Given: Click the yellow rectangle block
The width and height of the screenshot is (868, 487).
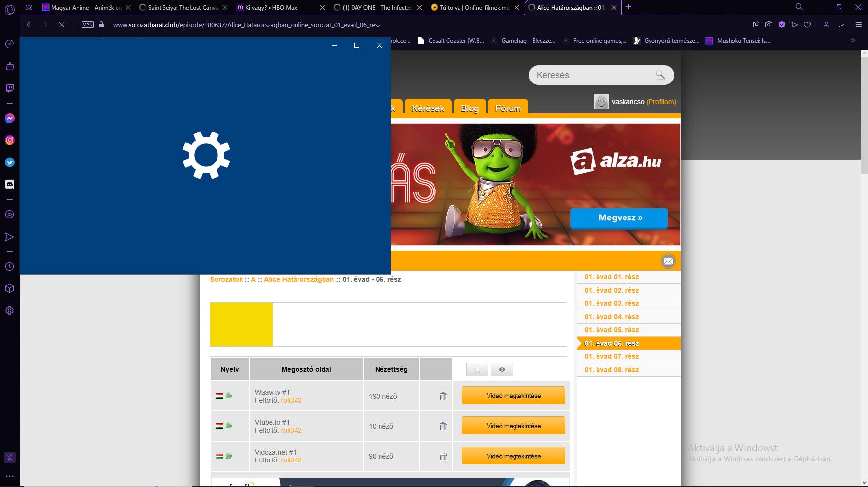Looking at the screenshot, I should click(x=241, y=325).
